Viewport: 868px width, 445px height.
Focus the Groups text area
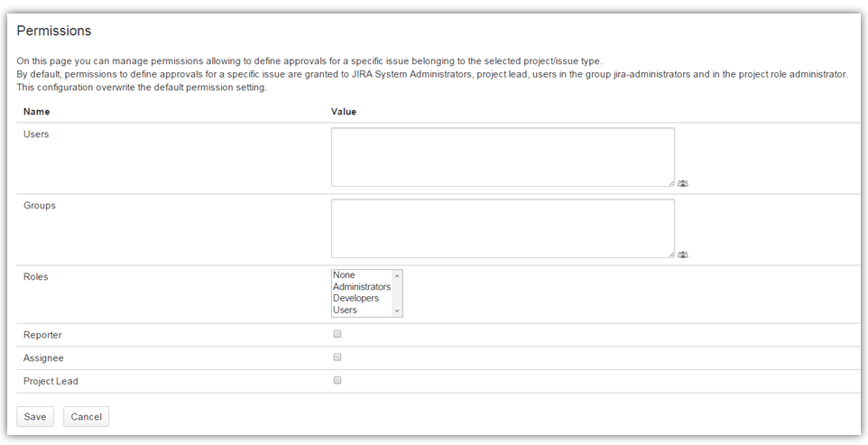pyautogui.click(x=502, y=228)
